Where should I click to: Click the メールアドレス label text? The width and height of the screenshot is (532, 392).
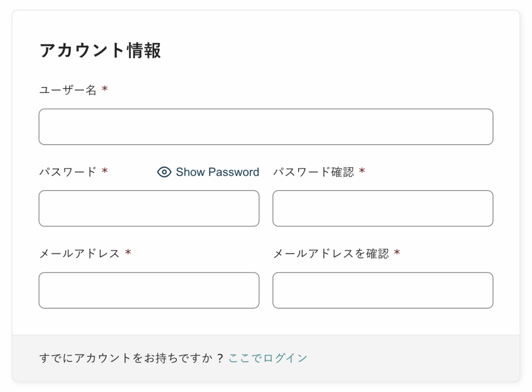[x=79, y=253]
